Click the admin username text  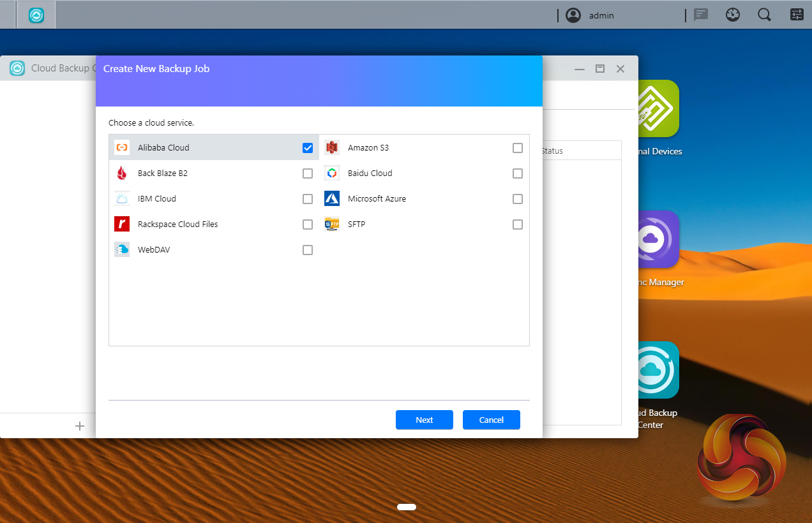click(601, 15)
